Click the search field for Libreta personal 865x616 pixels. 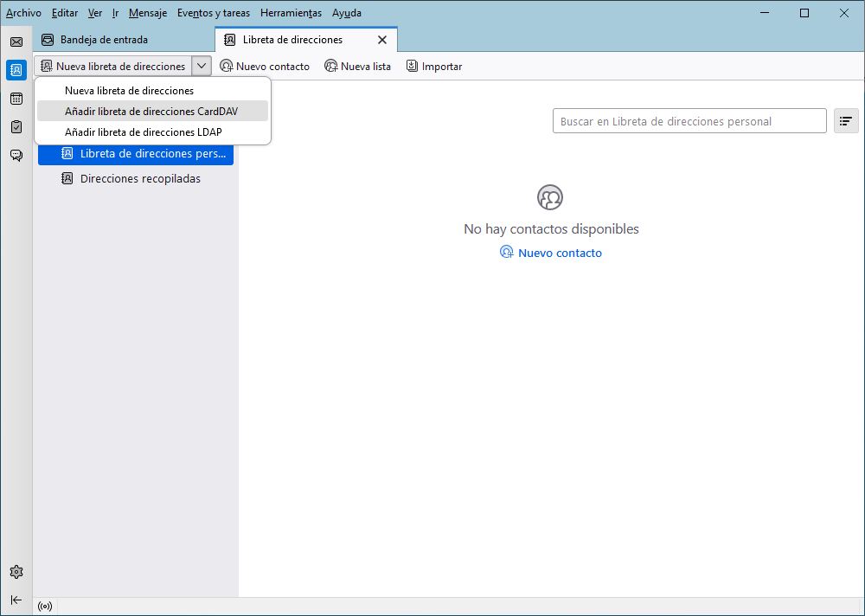689,122
